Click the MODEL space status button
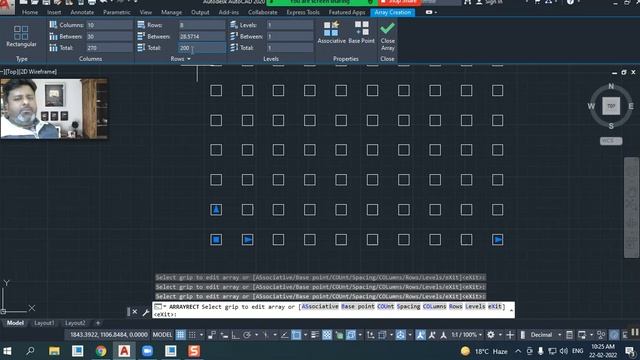640x360 pixels. click(162, 335)
